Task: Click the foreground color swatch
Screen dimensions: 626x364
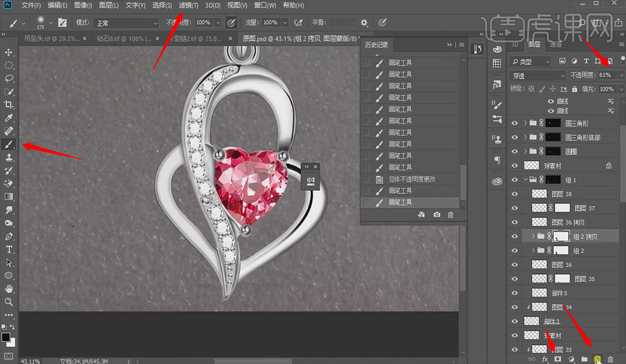Action: coord(6,337)
